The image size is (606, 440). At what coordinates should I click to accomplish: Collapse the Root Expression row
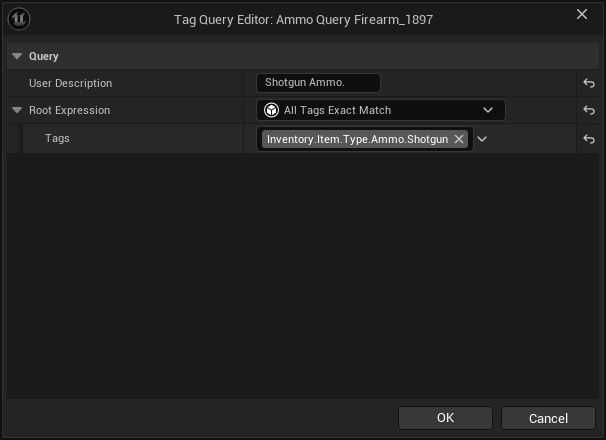pyautogui.click(x=17, y=111)
